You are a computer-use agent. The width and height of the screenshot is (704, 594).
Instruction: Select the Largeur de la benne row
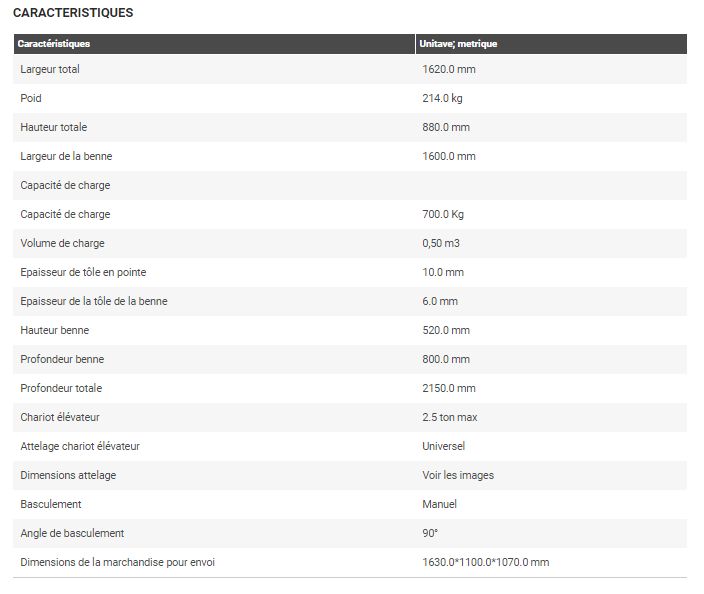click(x=64, y=156)
